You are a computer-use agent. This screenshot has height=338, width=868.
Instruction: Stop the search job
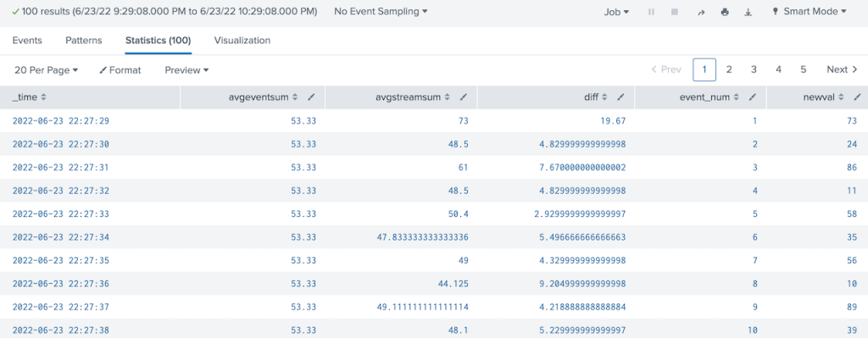coord(674,12)
